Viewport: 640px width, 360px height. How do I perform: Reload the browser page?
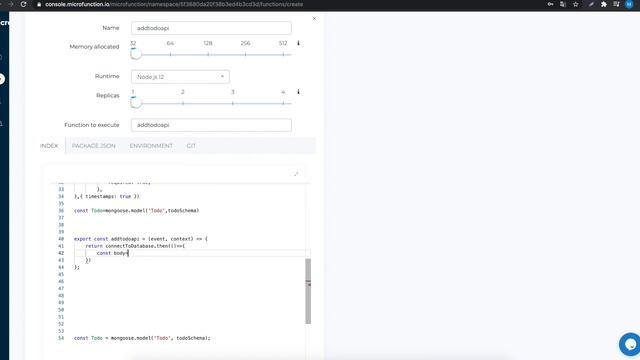pyautogui.click(x=23, y=4)
